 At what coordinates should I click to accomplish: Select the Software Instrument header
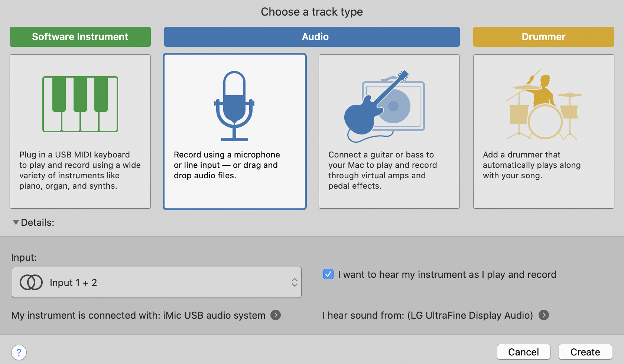[x=80, y=37]
